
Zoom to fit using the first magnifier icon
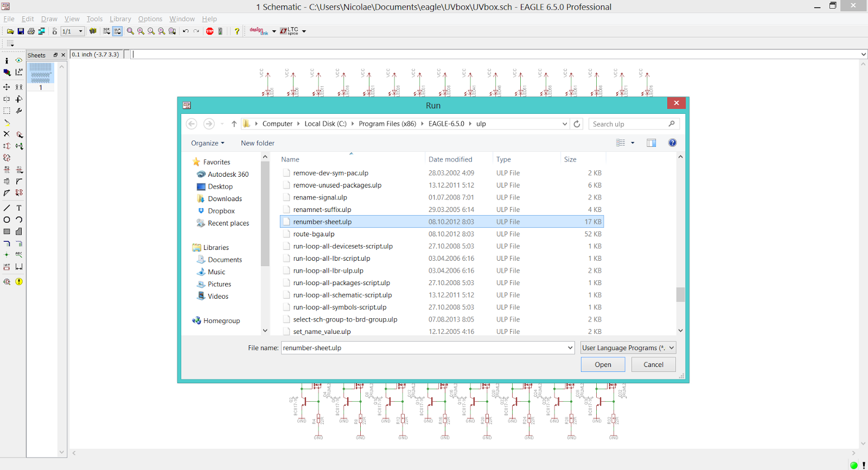coord(130,31)
